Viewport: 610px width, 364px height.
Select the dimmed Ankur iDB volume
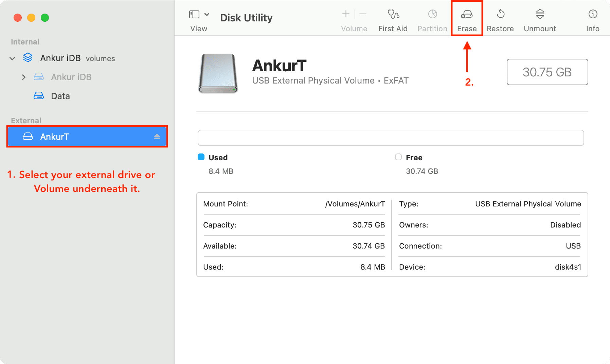pos(71,77)
